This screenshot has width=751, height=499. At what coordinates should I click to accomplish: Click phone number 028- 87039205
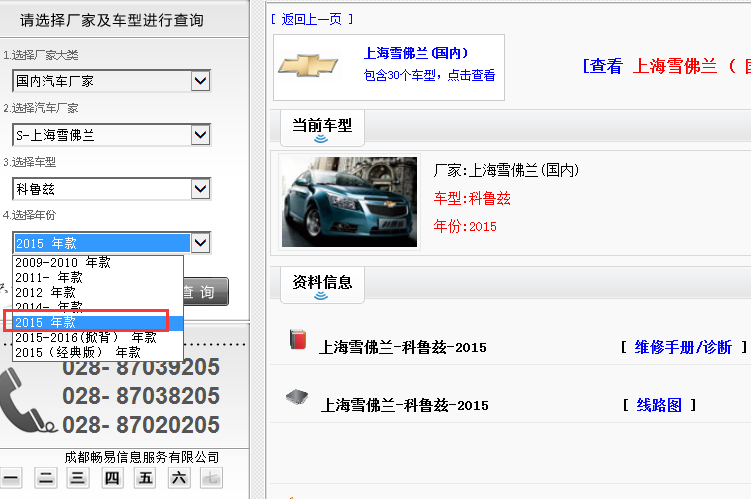point(141,368)
